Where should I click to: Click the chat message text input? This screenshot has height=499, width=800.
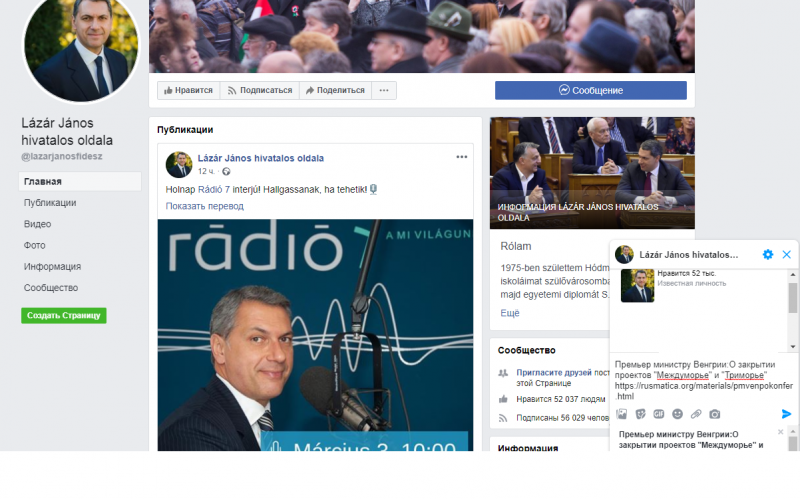click(703, 380)
